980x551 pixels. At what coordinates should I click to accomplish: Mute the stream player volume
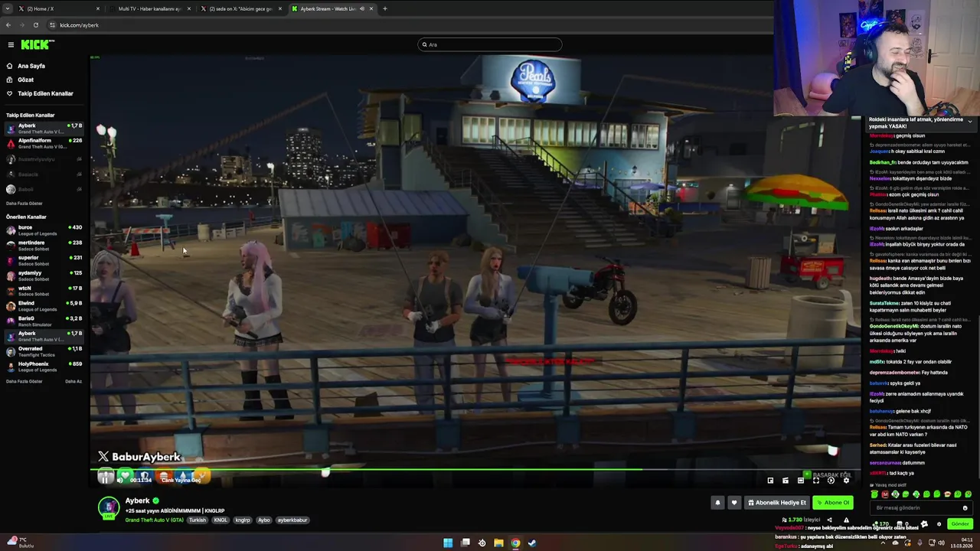(x=119, y=479)
